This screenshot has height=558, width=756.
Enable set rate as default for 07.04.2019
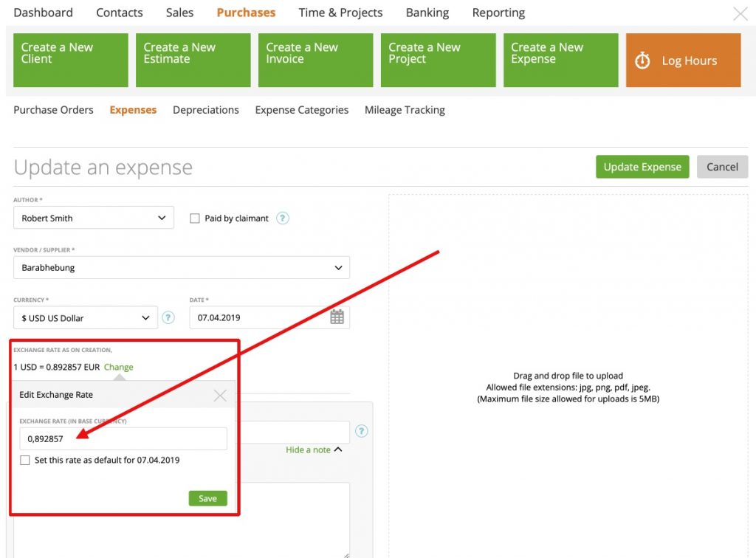coord(24,459)
